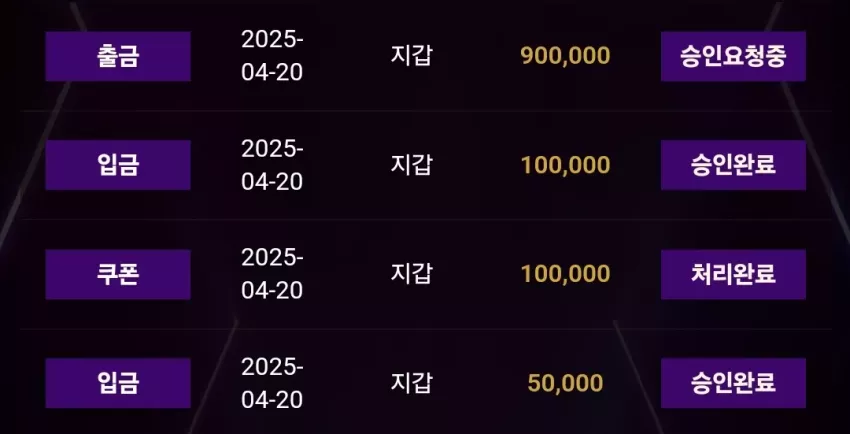Select the 입금 button beside the 50,000 amount
This screenshot has width=850, height=434.
click(x=118, y=383)
